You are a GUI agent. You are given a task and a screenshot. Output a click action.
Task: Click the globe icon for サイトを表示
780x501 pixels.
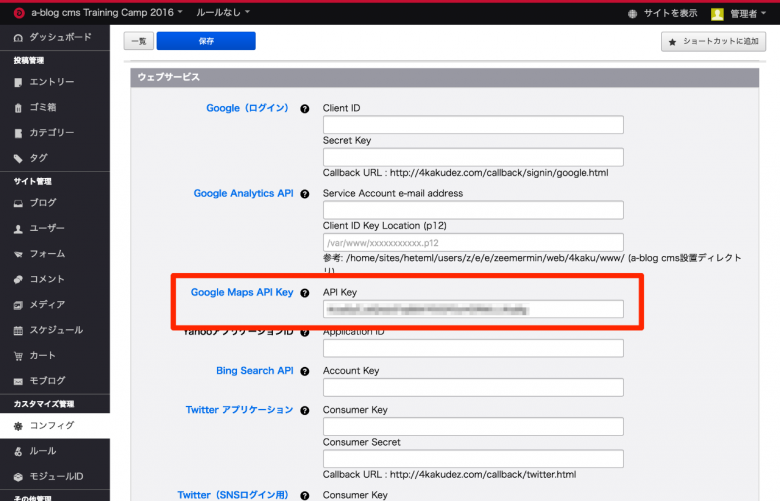[x=632, y=13]
